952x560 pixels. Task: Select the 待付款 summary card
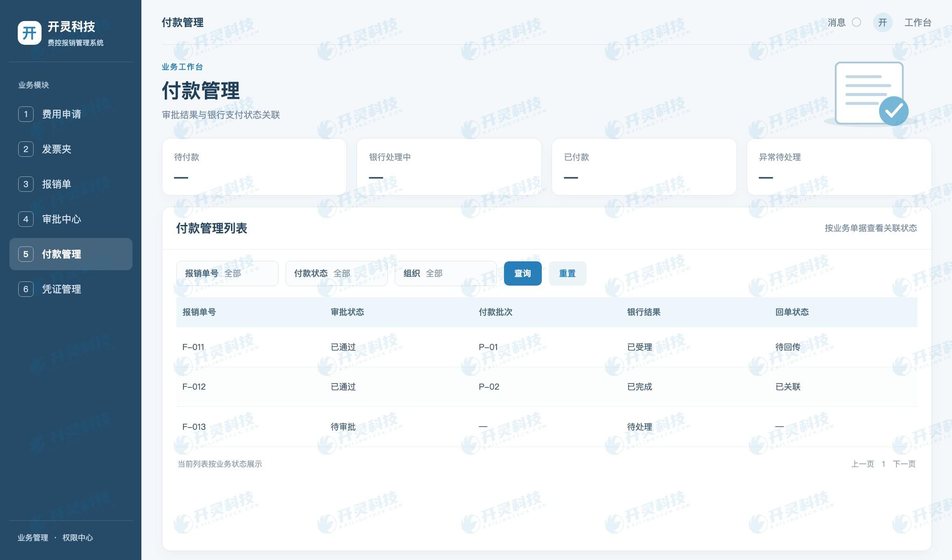[254, 167]
